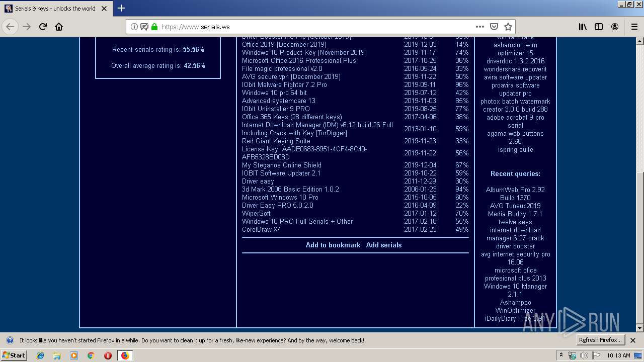Open recent query twelve keys

coord(515,222)
